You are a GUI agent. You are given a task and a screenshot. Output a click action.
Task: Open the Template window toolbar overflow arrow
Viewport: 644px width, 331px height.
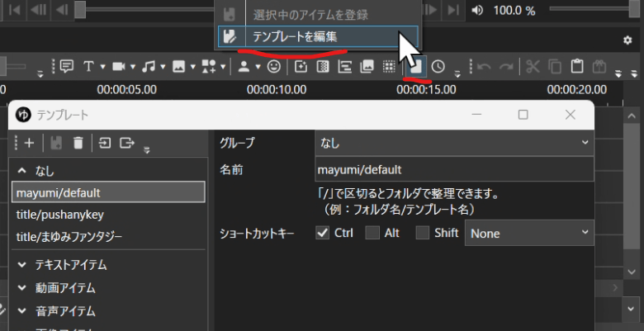pos(147,150)
